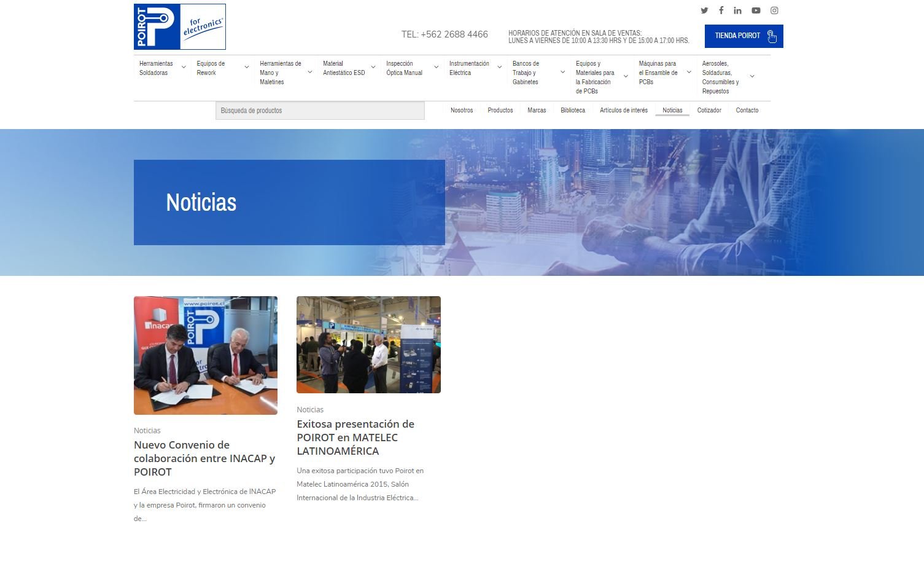Focus the Búsqueda de productos search field
Viewport: 924px width, 577px height.
click(x=320, y=111)
